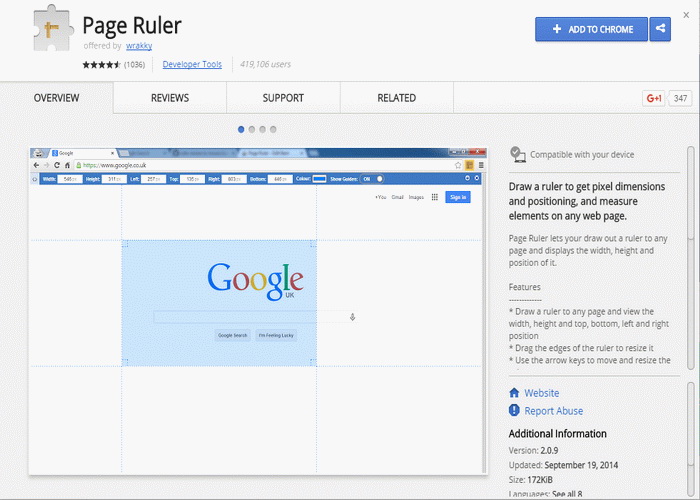The width and height of the screenshot is (700, 500).
Task: Click See all 8 languages link
Action: tap(567, 494)
